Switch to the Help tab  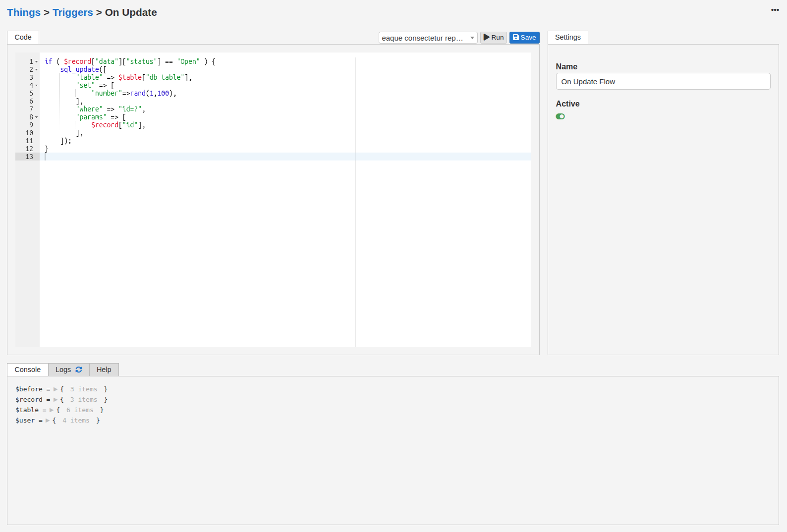point(104,370)
